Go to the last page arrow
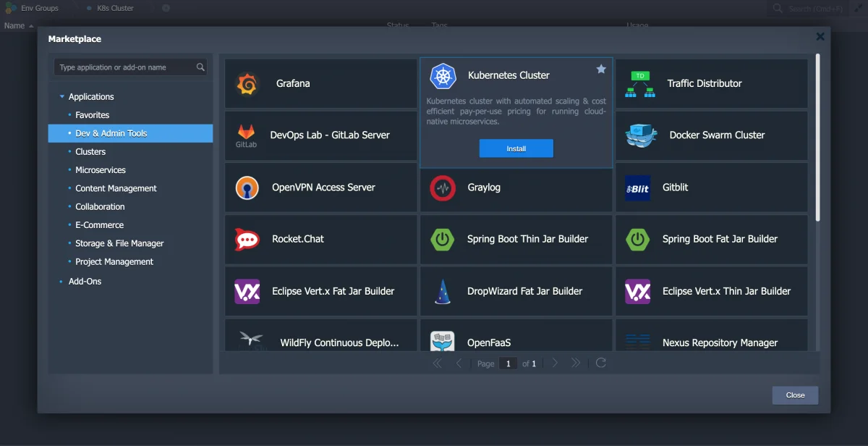The image size is (868, 446). (576, 363)
